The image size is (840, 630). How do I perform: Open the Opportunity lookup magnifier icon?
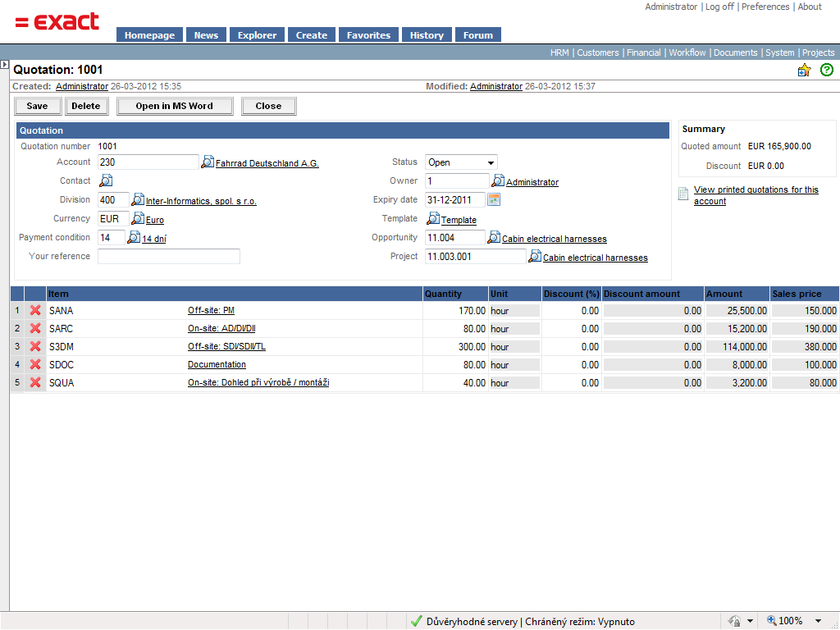493,237
